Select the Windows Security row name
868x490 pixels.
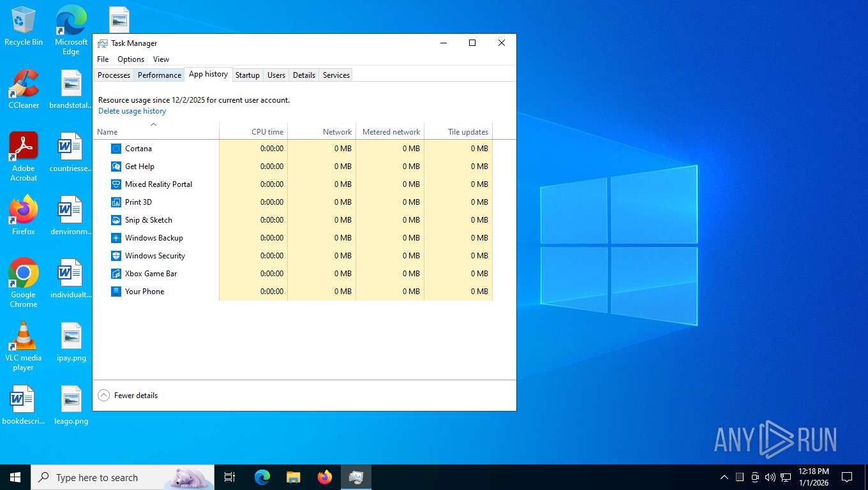click(x=155, y=256)
